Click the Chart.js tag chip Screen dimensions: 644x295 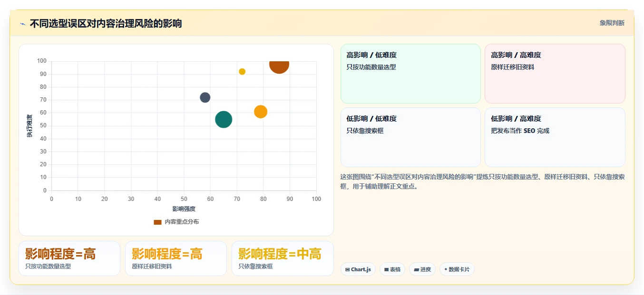pos(358,269)
